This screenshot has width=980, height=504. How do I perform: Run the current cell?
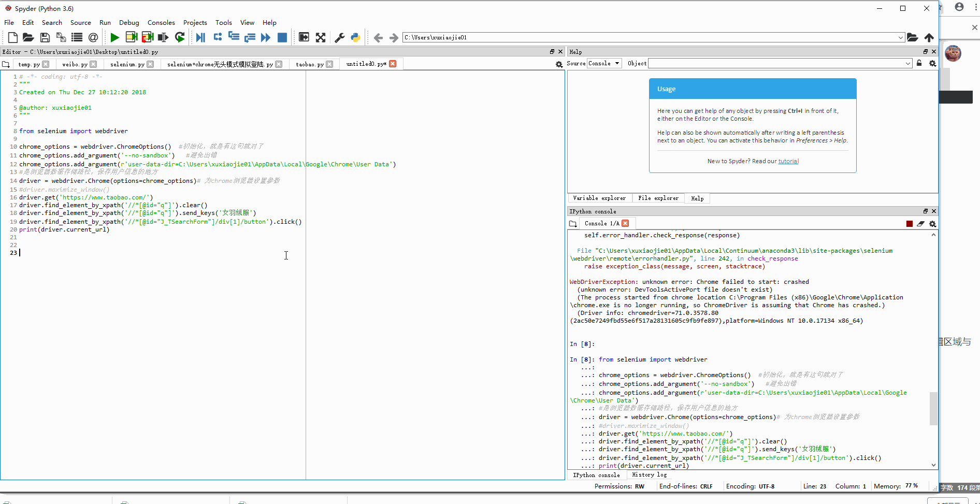131,37
